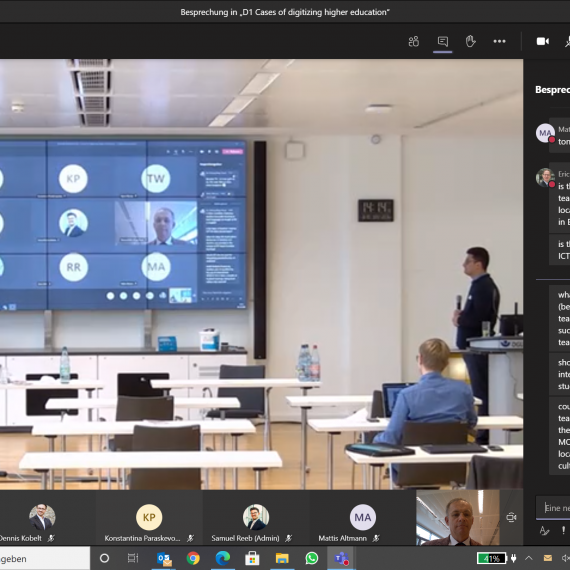Toggle the camera on or off
The image size is (570, 570).
pos(543,41)
